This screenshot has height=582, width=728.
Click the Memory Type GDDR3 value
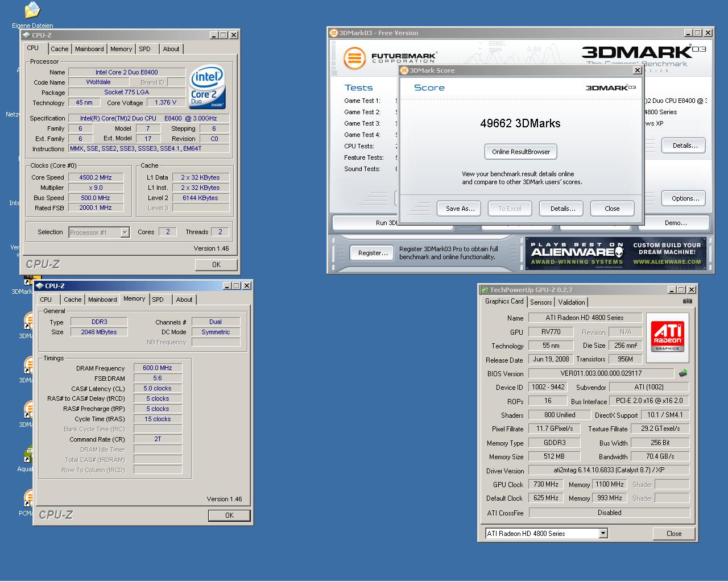(554, 443)
